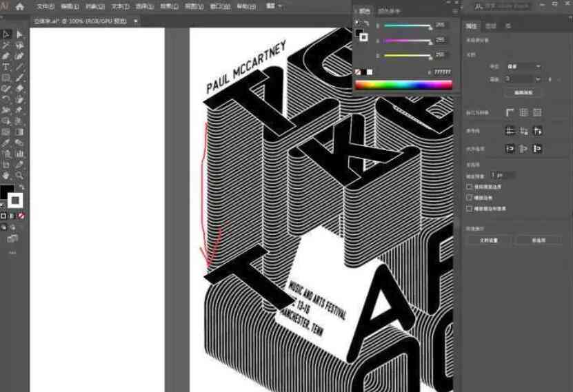Click the lock guides icon in Properties

pyautogui.click(x=523, y=131)
